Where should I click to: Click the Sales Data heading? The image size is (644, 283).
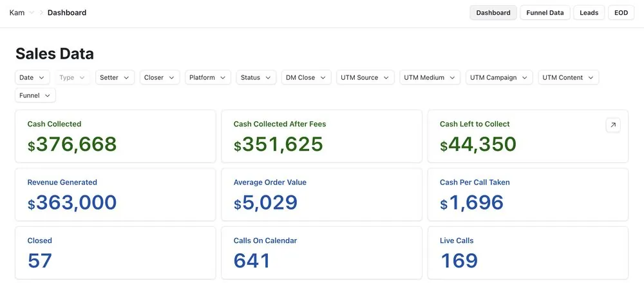[55, 54]
